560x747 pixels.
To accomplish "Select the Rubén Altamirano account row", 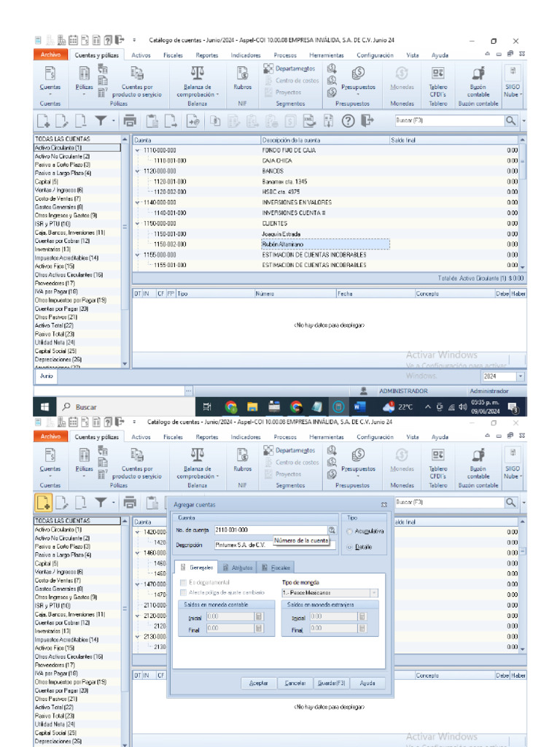I will (x=326, y=244).
